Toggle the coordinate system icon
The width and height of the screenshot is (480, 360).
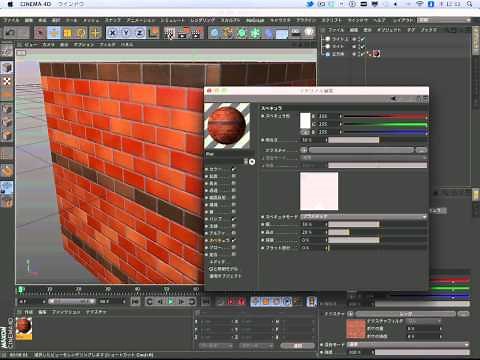[x=154, y=33]
